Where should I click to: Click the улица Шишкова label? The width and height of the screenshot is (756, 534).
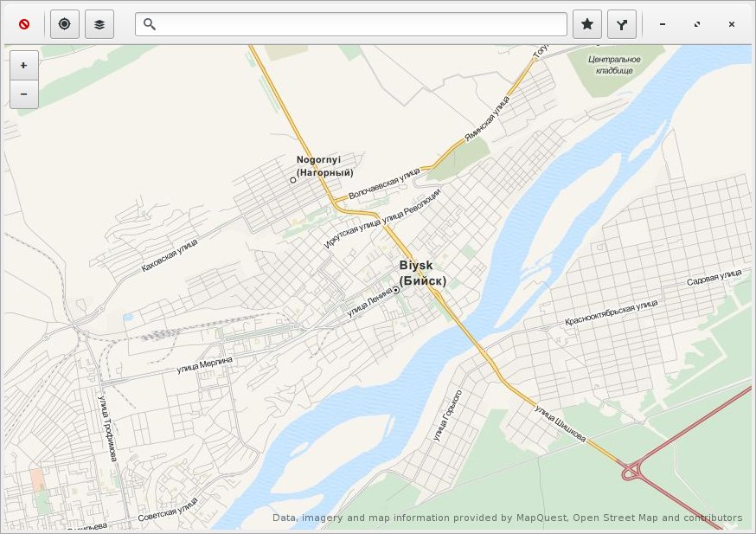[x=561, y=423]
